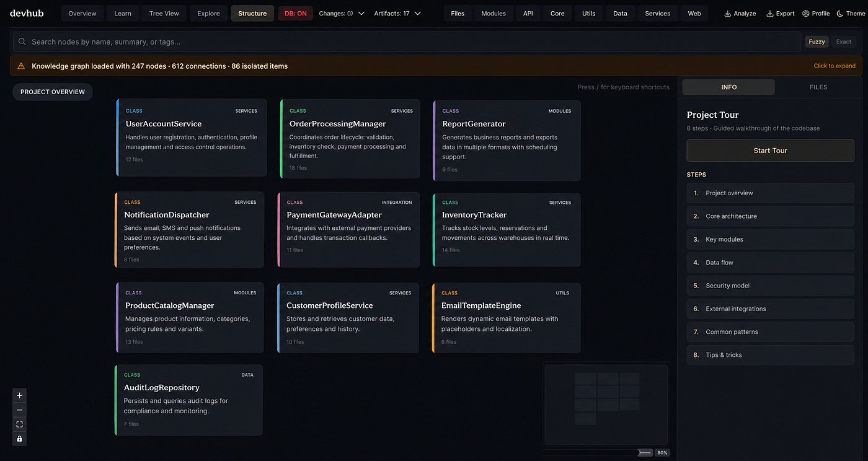Switch the Theme
868x461 pixels.
(x=850, y=13)
